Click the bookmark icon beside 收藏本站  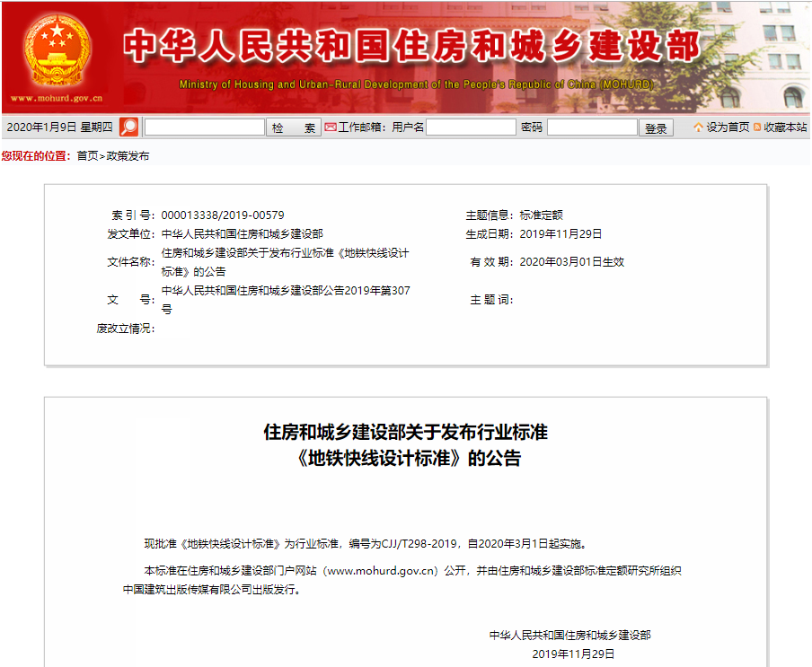coord(757,127)
